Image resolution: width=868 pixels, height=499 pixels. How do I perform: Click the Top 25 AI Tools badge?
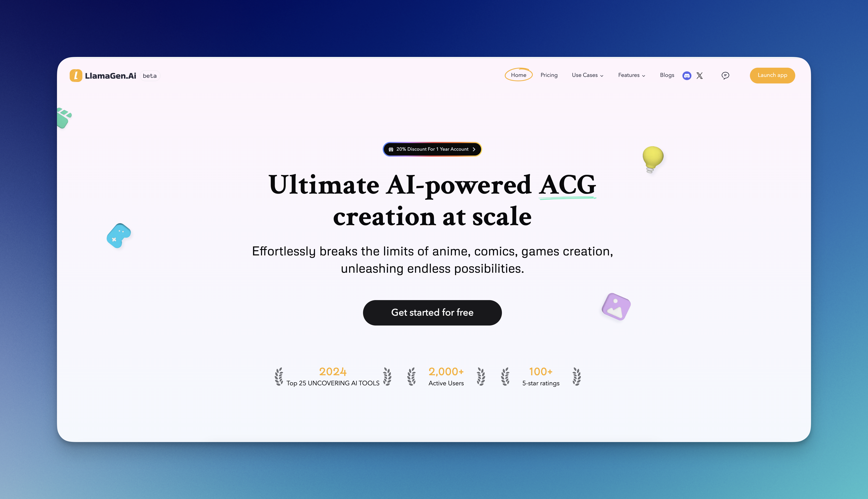[x=332, y=376]
